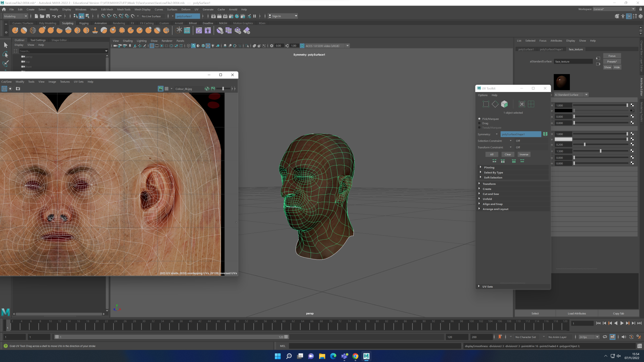This screenshot has width=644, height=362.
Task: Click the UV snapshot camera icon in UV Editor
Action: point(18,89)
